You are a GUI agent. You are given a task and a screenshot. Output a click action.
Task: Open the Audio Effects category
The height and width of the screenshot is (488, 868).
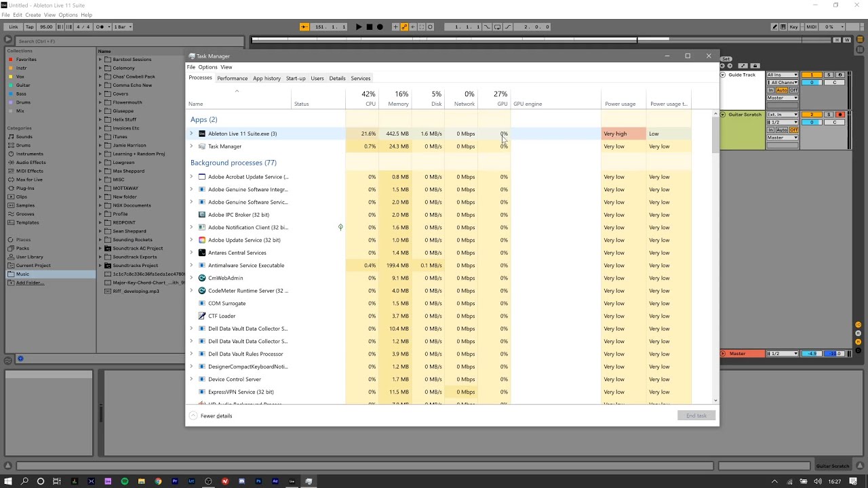[x=31, y=162]
